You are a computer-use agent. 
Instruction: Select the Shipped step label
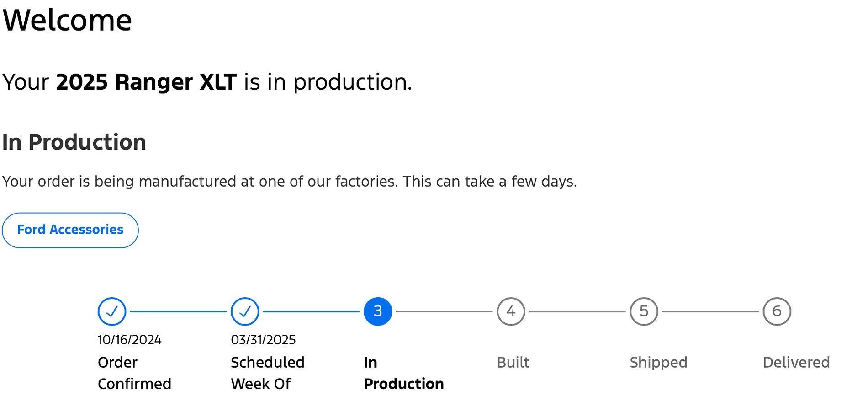click(x=658, y=362)
